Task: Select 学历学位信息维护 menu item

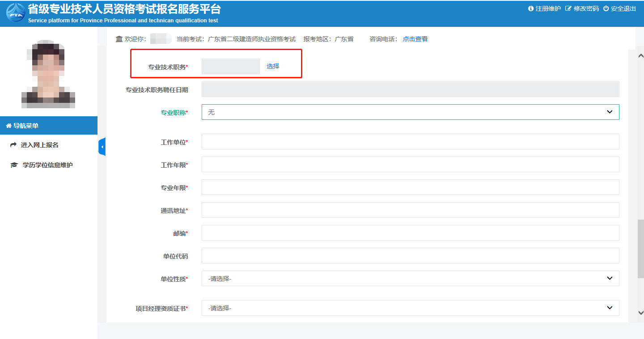Action: coord(47,165)
